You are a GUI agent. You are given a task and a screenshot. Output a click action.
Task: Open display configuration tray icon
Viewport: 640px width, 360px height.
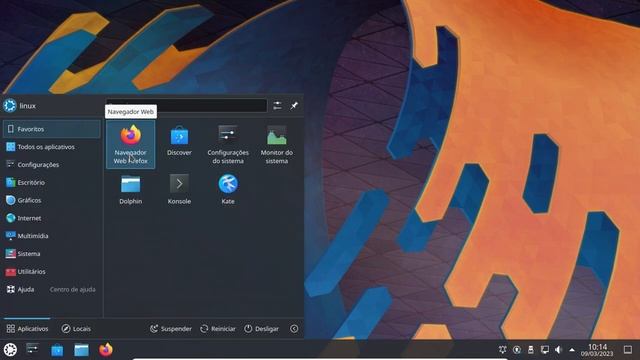[544, 350]
